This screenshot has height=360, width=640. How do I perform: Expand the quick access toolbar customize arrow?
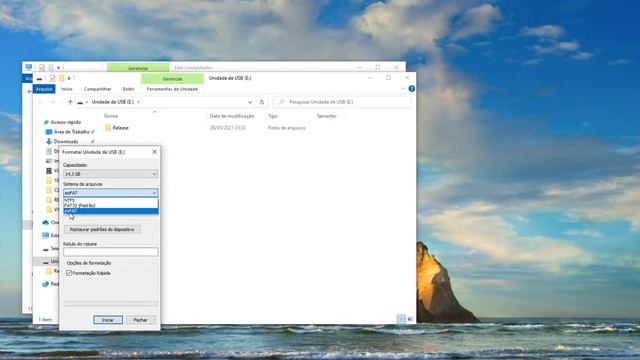tap(69, 78)
